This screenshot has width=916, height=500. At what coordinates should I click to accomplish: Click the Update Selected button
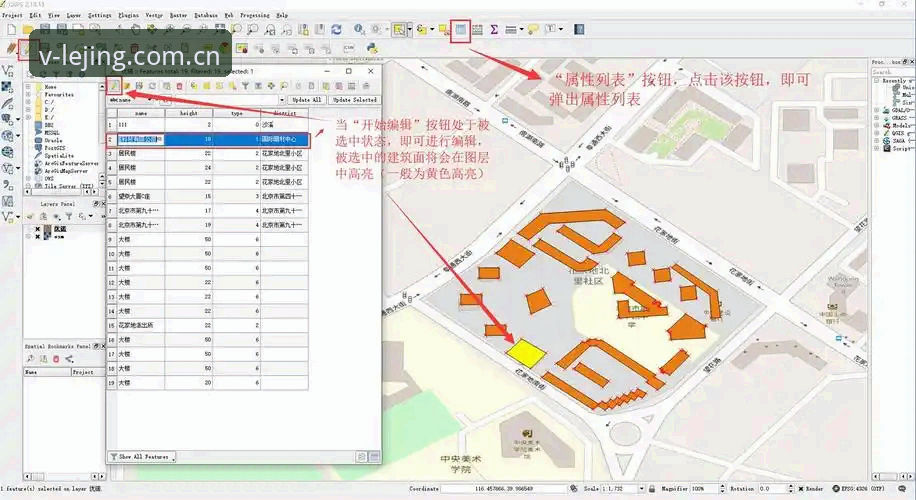tap(355, 100)
